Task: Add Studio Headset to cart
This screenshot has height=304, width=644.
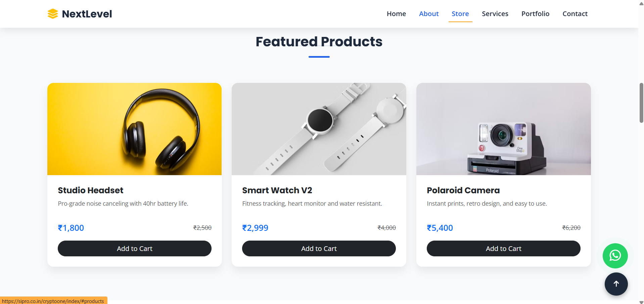Action: [135, 249]
